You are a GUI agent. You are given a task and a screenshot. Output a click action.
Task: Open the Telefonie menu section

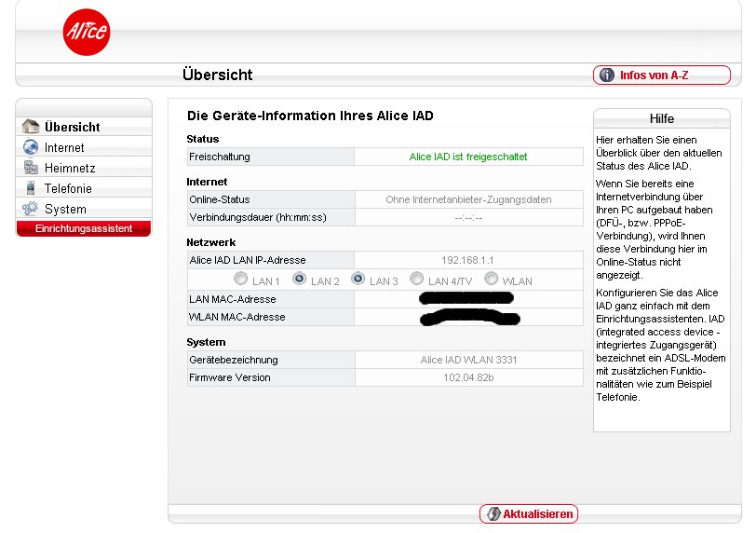click(x=68, y=188)
